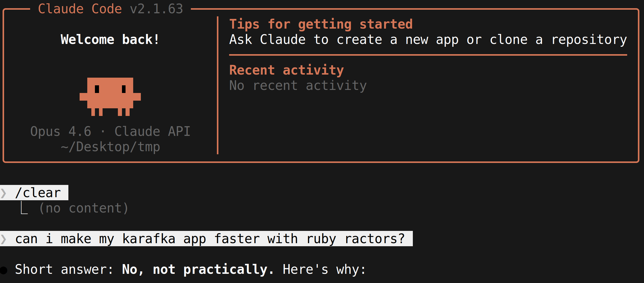The width and height of the screenshot is (644, 283).
Task: Click the bullet dot before 'Short answer'
Action: tap(4, 270)
